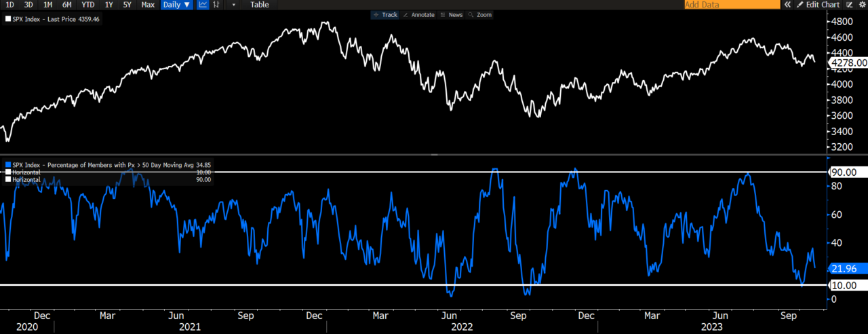This screenshot has width=868, height=334.
Task: Toggle SPX Index Last Price legend checkbox
Action: click(7, 19)
